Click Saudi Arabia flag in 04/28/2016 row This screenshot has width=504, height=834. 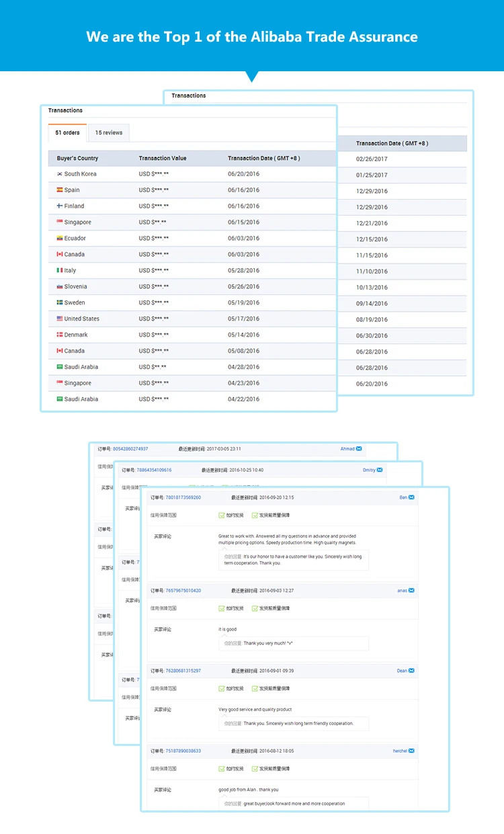click(x=60, y=367)
